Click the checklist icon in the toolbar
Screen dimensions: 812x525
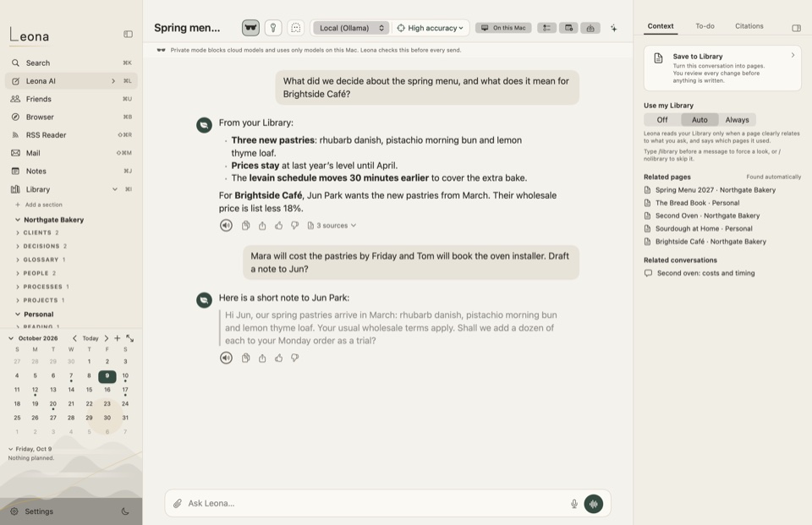pos(546,28)
